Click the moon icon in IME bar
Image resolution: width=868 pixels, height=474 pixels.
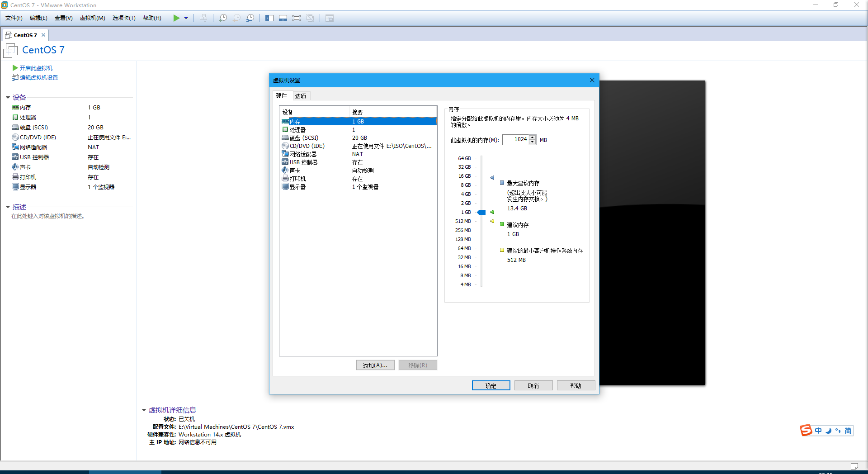click(x=828, y=431)
